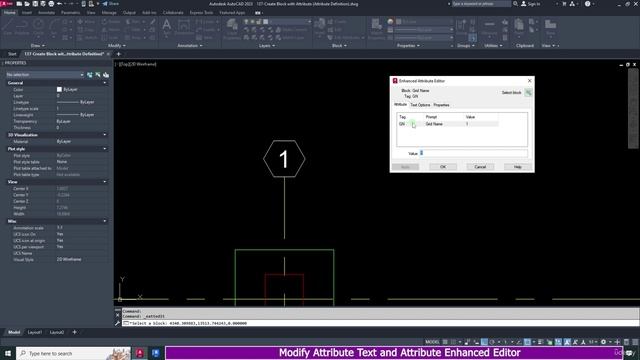Viewport: 640px width, 360px height.
Task: Click the Autodesk App Store cart icon
Action: tap(564, 4)
